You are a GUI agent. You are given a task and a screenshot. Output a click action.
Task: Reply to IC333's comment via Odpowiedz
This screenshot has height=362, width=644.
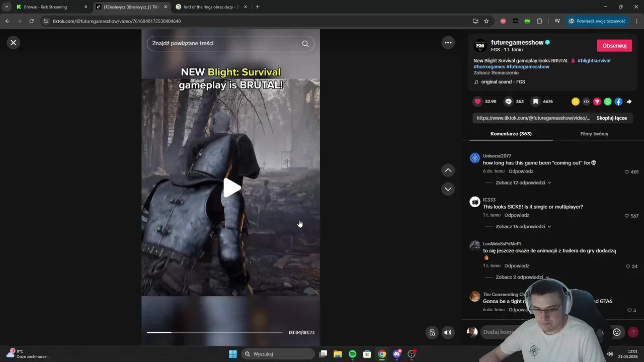click(x=517, y=215)
